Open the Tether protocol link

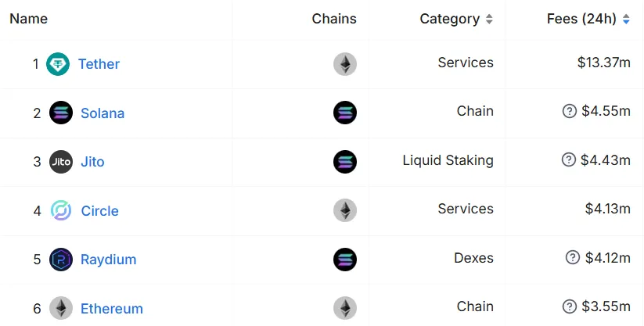coord(99,64)
